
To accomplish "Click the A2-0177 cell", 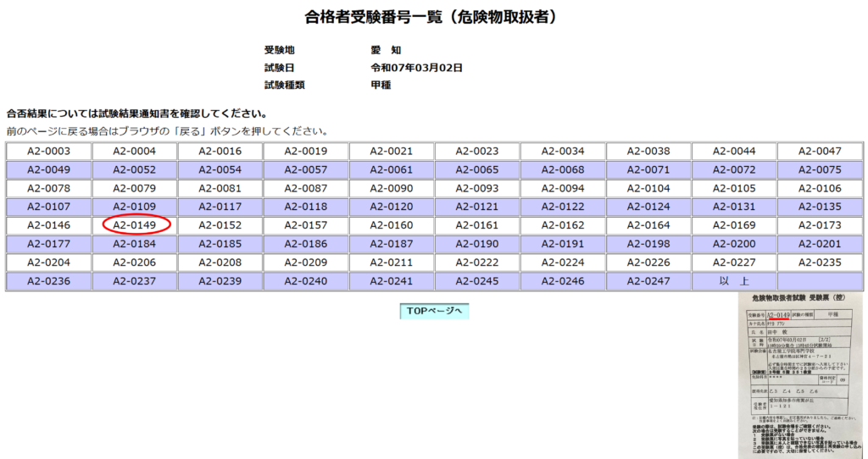I will tap(49, 244).
